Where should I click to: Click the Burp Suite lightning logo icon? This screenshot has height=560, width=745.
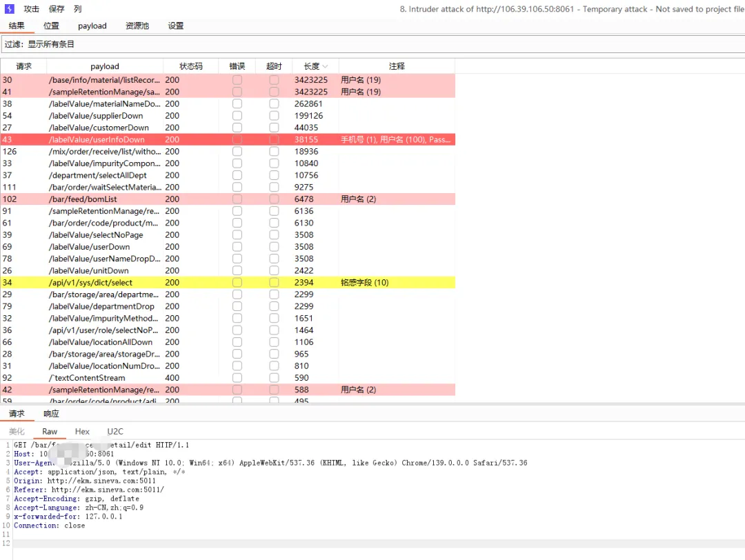coord(10,8)
